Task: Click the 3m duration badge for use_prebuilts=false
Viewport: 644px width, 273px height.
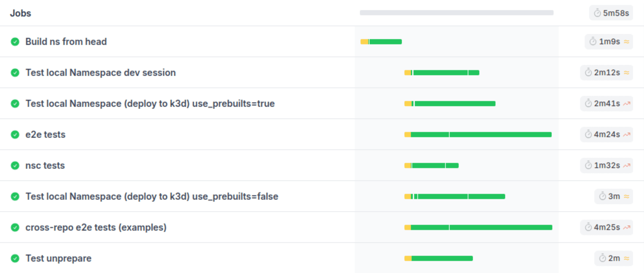Action: click(x=613, y=196)
